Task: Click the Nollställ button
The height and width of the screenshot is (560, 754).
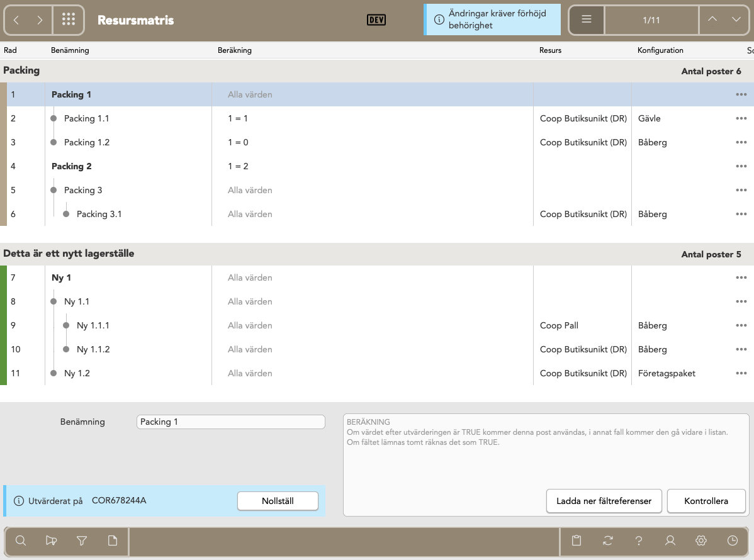Action: [278, 501]
